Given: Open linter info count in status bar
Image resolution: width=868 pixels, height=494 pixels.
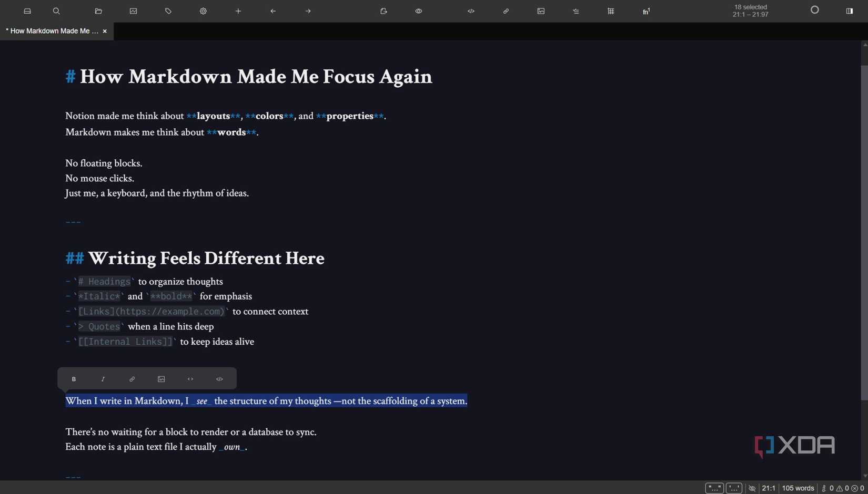Looking at the screenshot, I should pyautogui.click(x=827, y=488).
